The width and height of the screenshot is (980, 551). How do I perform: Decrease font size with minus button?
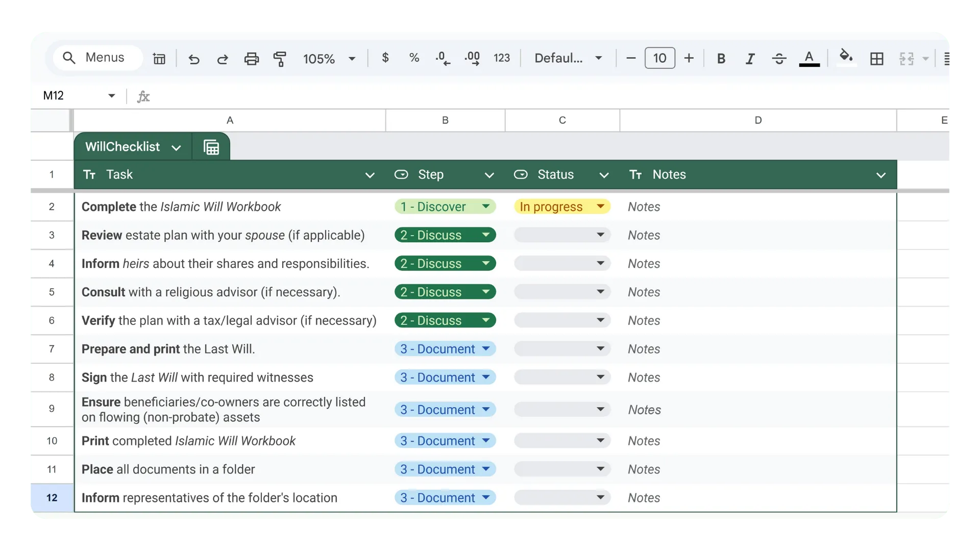[x=631, y=58]
